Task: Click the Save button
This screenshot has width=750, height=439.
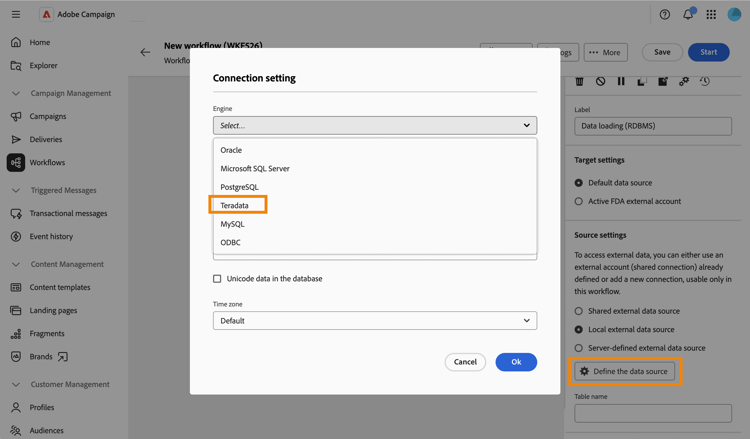Action: pos(662,52)
